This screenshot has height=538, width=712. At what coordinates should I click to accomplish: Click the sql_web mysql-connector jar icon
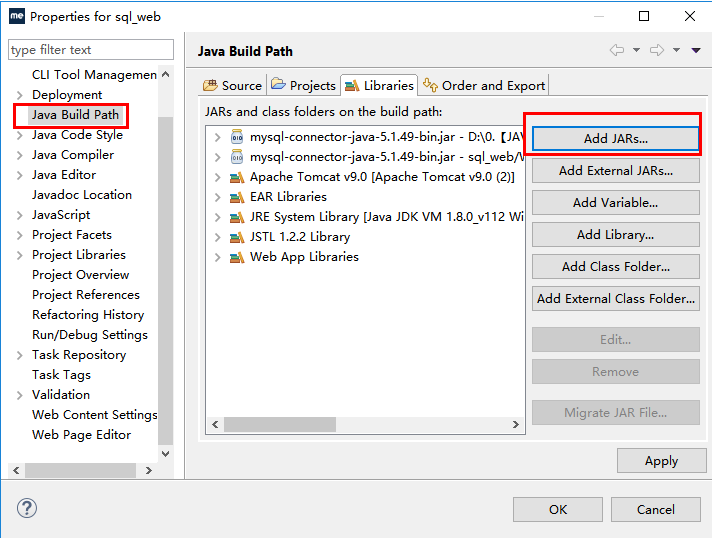237,157
